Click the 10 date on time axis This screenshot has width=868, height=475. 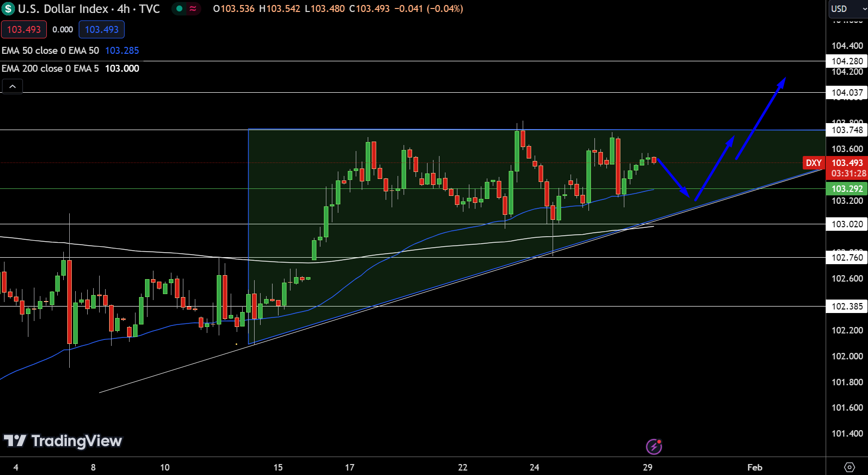(165, 467)
